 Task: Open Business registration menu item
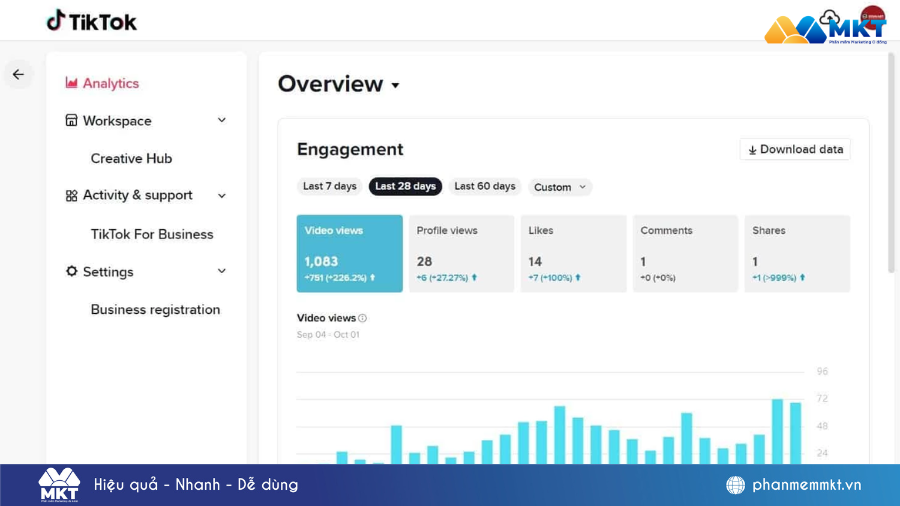click(x=155, y=310)
